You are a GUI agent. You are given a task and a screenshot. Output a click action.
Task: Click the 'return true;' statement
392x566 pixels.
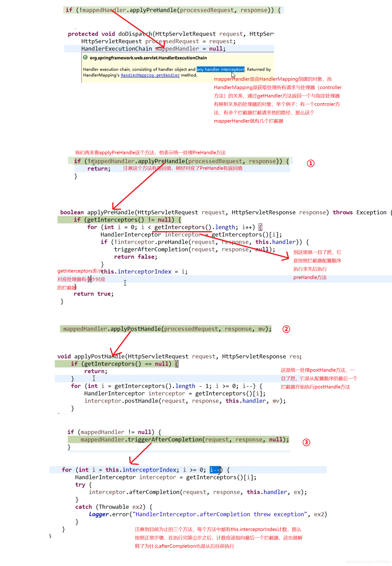click(x=94, y=294)
